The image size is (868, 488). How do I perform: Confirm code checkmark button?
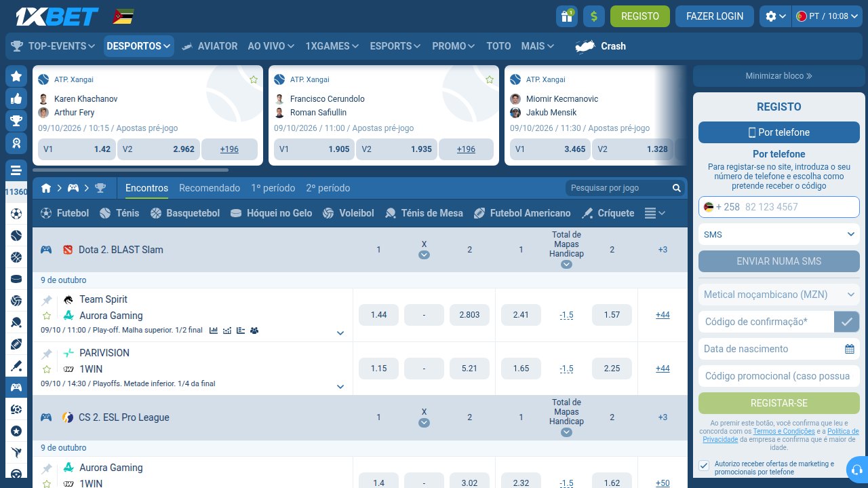click(846, 322)
